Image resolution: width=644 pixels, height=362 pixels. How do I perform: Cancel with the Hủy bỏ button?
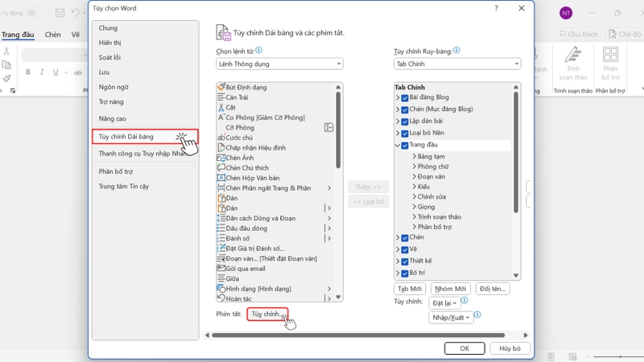(510, 348)
